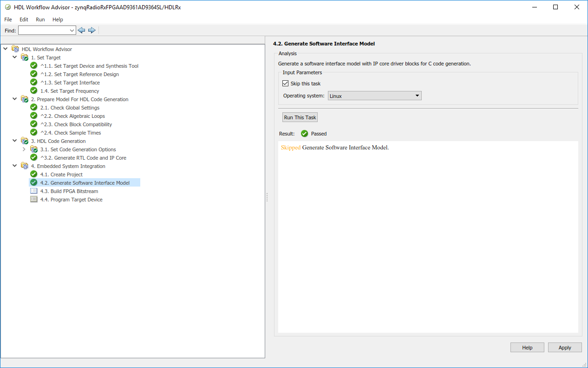This screenshot has height=368, width=588.
Task: Click the Set Code Generation Options folder icon
Action: point(33,149)
